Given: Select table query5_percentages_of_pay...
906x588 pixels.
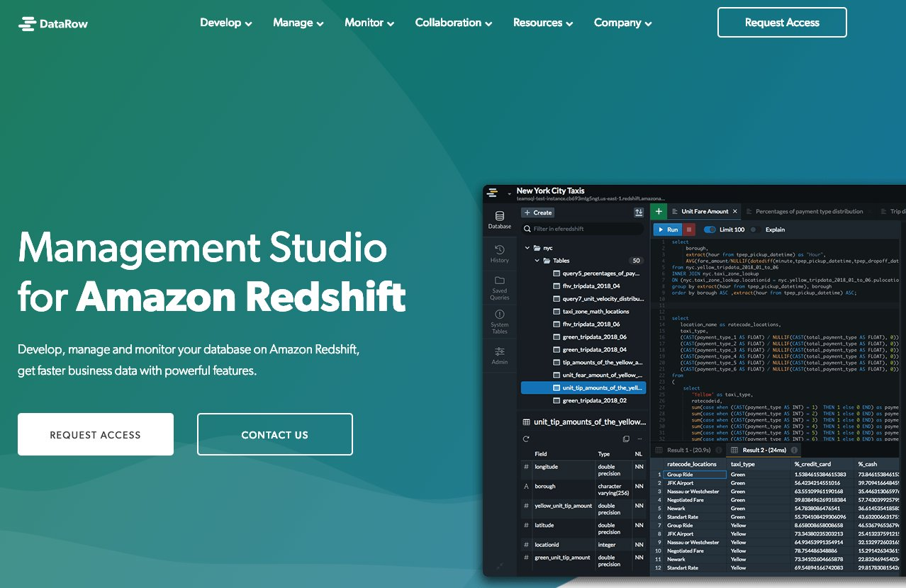Looking at the screenshot, I should (x=596, y=273).
